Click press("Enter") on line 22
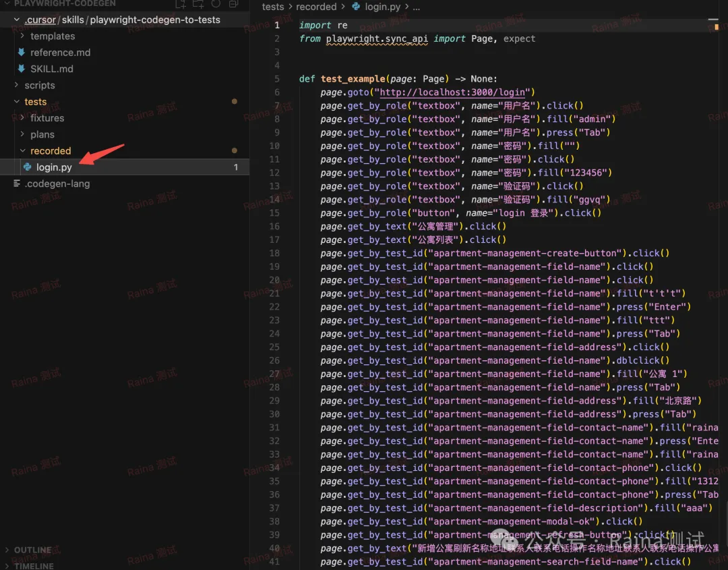This screenshot has height=570, width=728. coord(653,307)
